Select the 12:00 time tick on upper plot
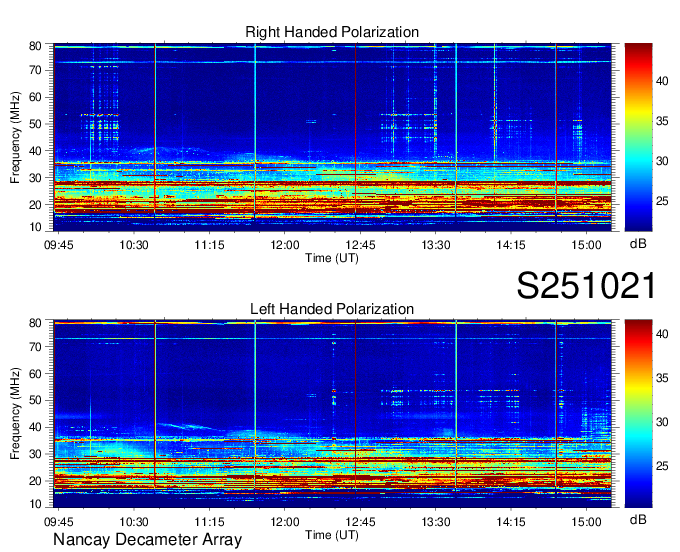680x552 pixels. tap(285, 244)
